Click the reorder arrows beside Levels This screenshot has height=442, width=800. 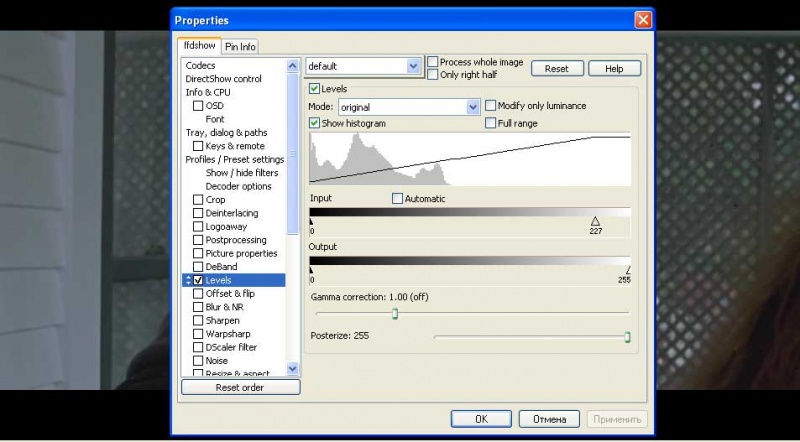pyautogui.click(x=187, y=281)
